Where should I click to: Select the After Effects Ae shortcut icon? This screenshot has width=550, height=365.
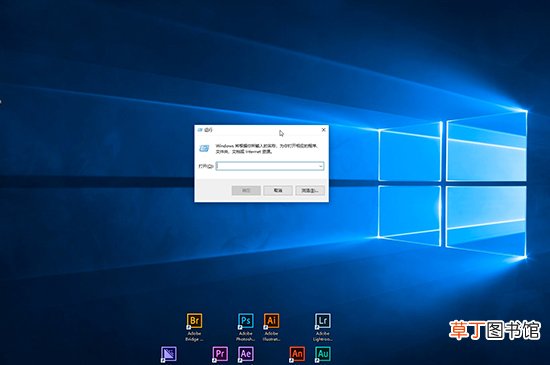pos(246,354)
